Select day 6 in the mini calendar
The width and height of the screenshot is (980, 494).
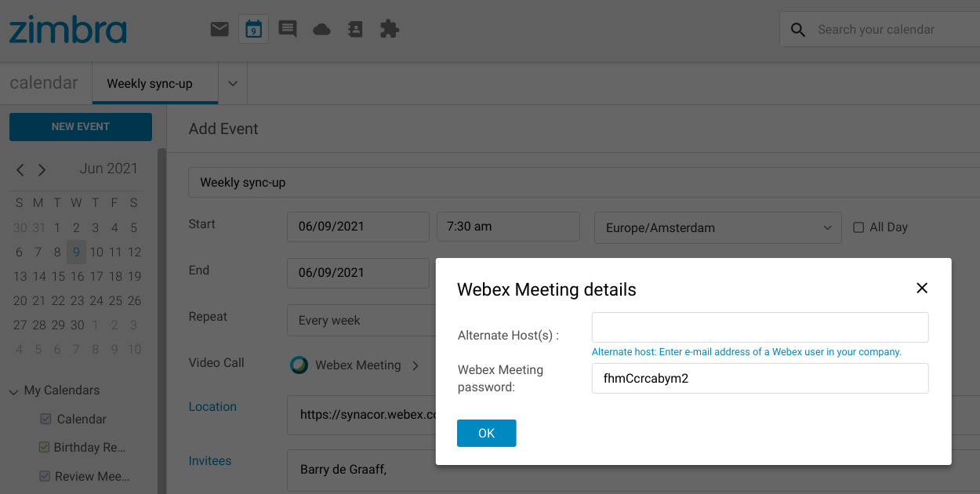pyautogui.click(x=20, y=252)
